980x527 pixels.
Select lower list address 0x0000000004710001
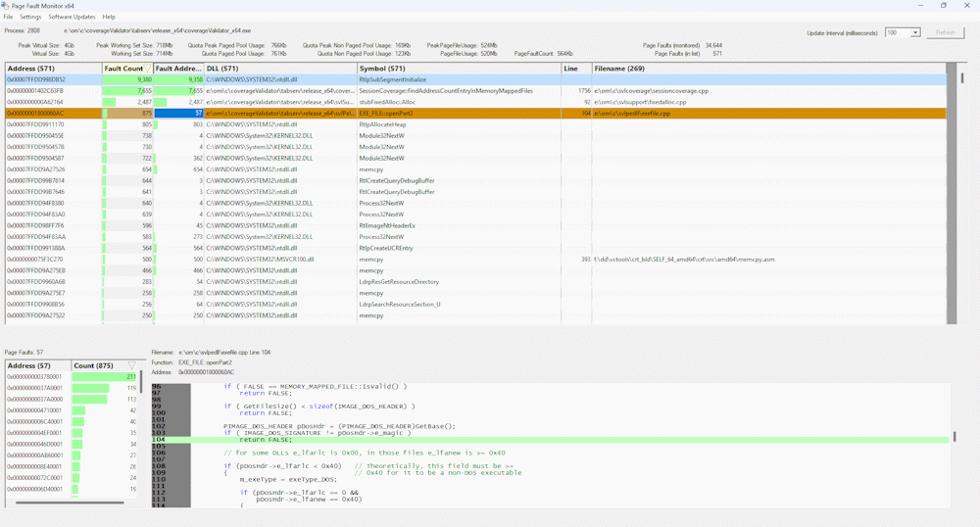click(x=34, y=410)
